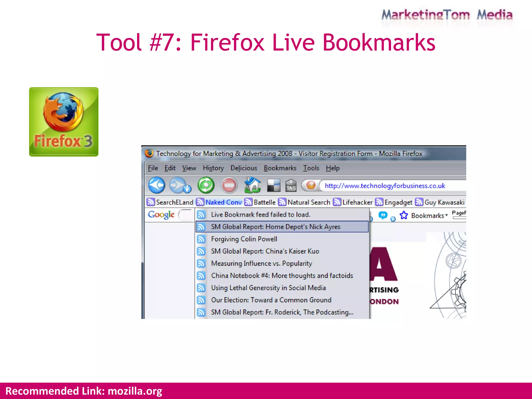Click the Firefox icon in window title bar
The width and height of the screenshot is (532, 399).
coord(149,153)
